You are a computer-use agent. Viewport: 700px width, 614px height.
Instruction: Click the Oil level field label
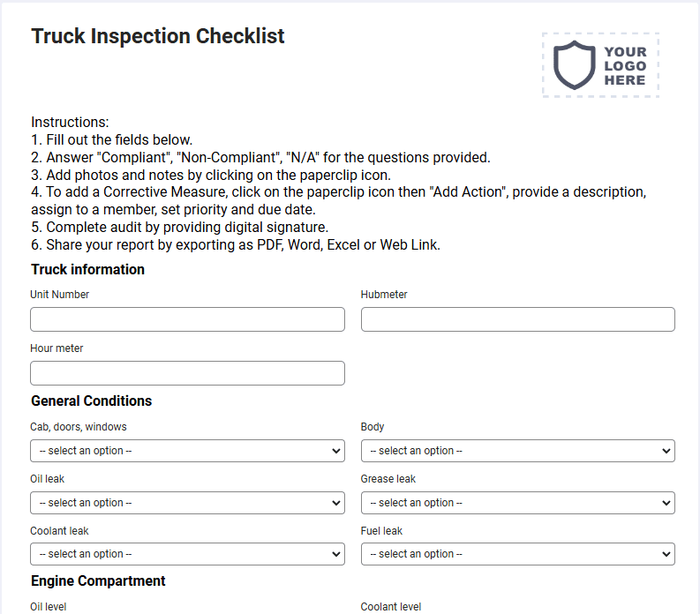[49, 607]
